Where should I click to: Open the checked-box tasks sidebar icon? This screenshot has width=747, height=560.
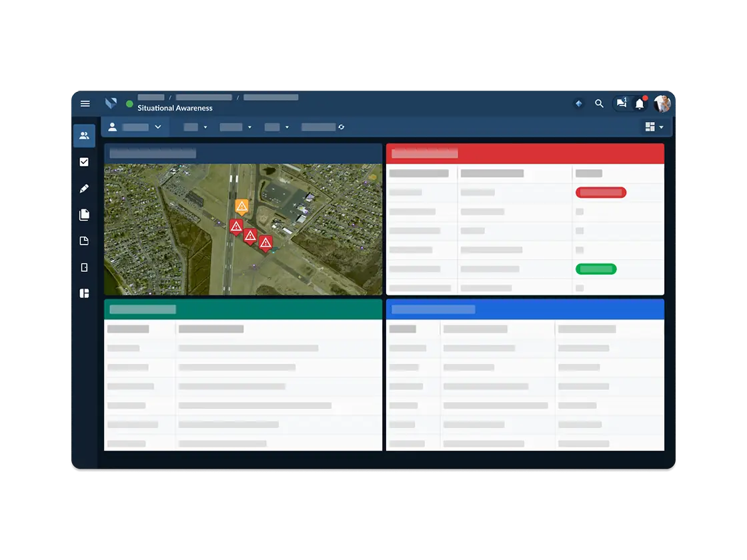point(84,162)
